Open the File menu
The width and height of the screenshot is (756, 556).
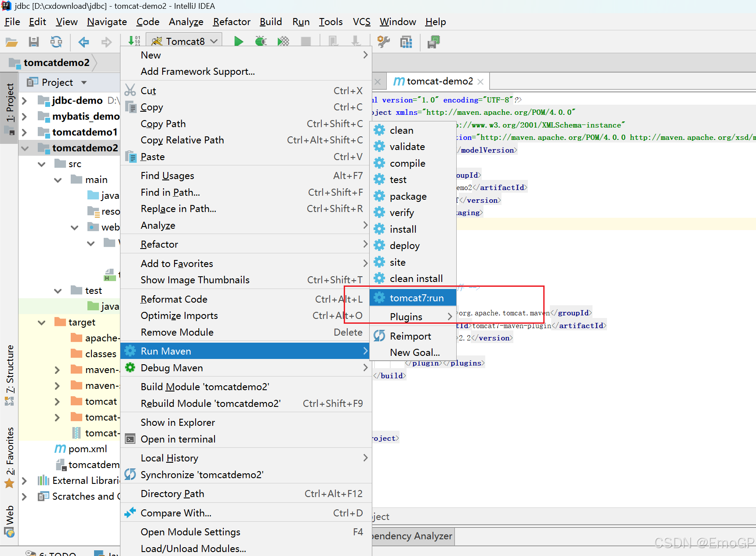coord(12,22)
